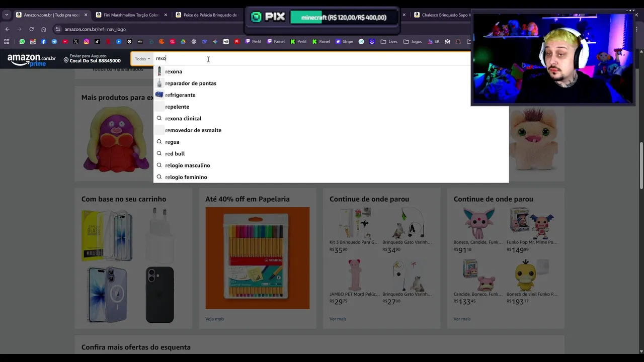Image resolution: width=644 pixels, height=362 pixels.
Task: Open the YouTube bookmark icon
Action: tap(65, 42)
